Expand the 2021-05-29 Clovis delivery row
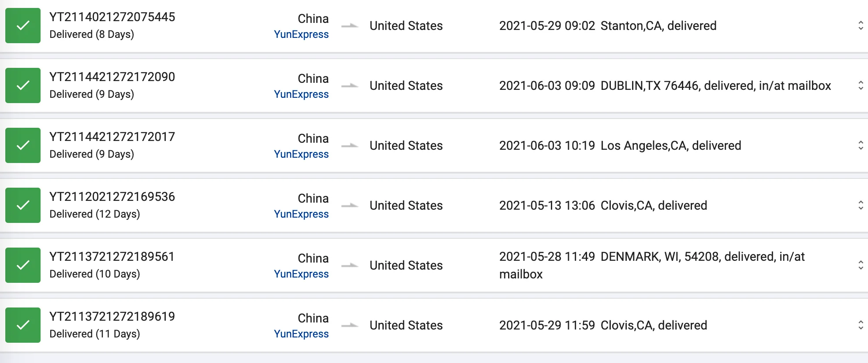The width and height of the screenshot is (868, 363). tap(861, 325)
